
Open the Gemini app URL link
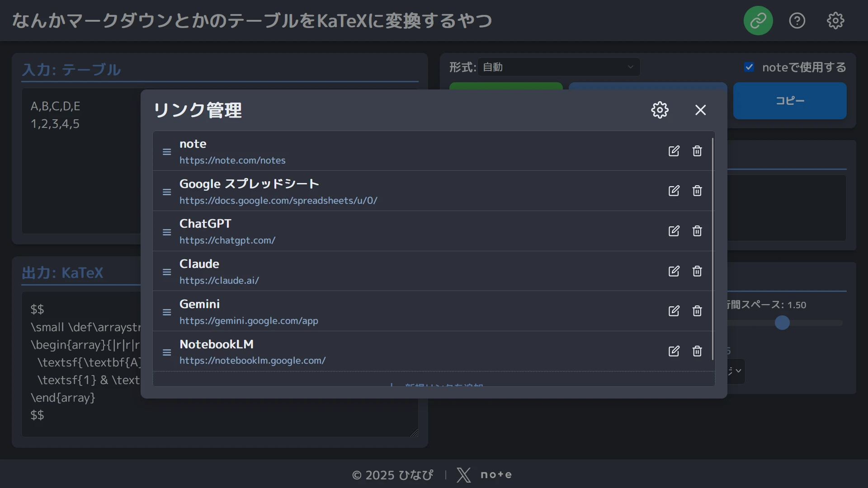click(x=249, y=321)
